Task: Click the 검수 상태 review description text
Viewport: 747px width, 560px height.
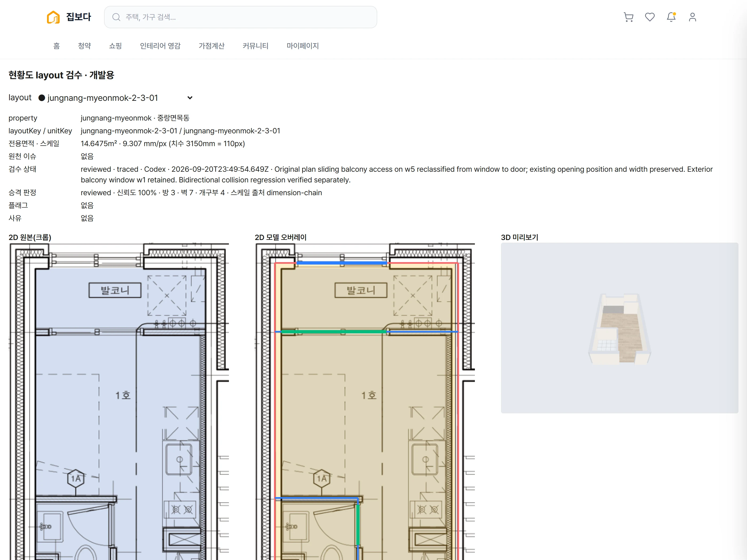Action: (x=396, y=174)
